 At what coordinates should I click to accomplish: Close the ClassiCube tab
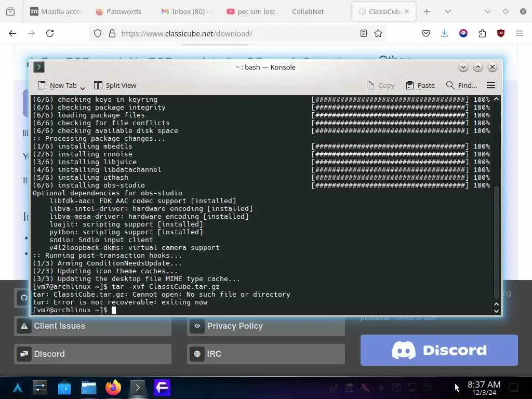pyautogui.click(x=406, y=11)
